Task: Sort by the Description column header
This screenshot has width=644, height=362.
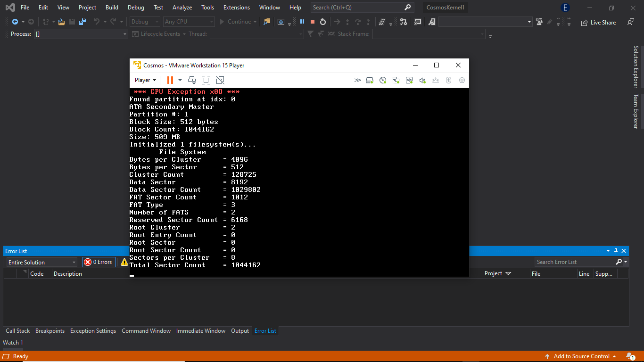Action: (x=68, y=274)
